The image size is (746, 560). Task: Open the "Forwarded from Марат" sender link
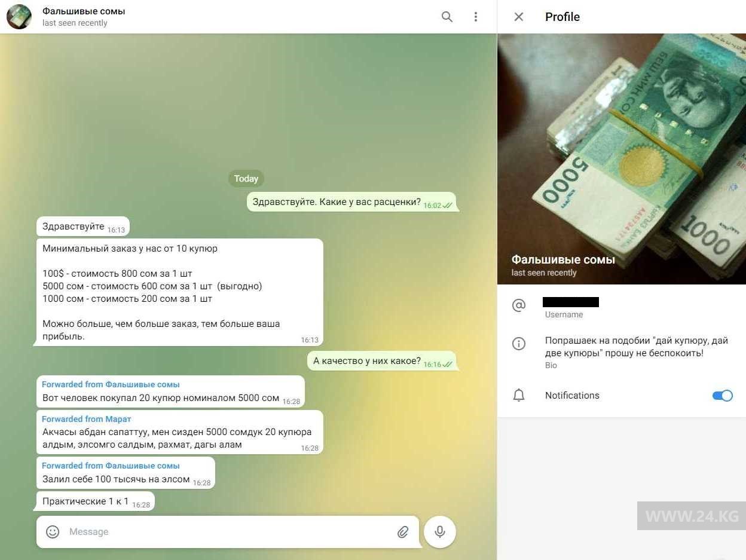87,419
